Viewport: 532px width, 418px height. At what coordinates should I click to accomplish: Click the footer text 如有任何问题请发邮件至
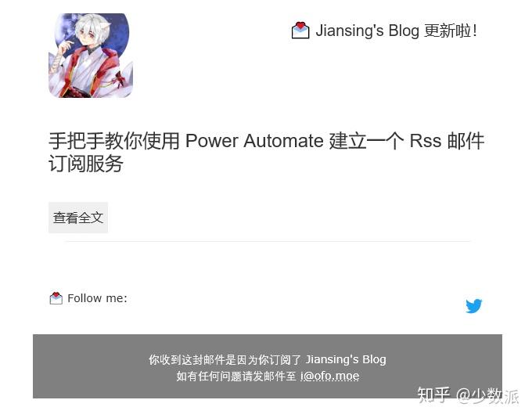(236, 376)
